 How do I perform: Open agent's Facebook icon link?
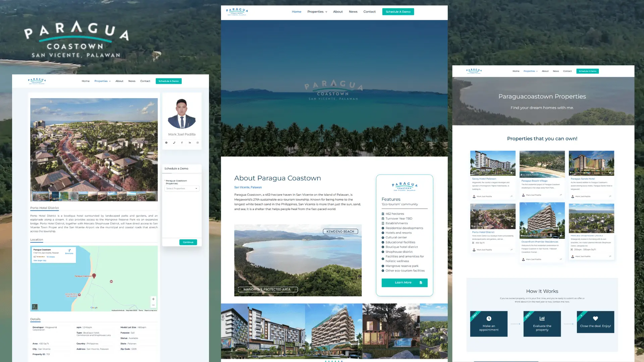click(x=182, y=142)
